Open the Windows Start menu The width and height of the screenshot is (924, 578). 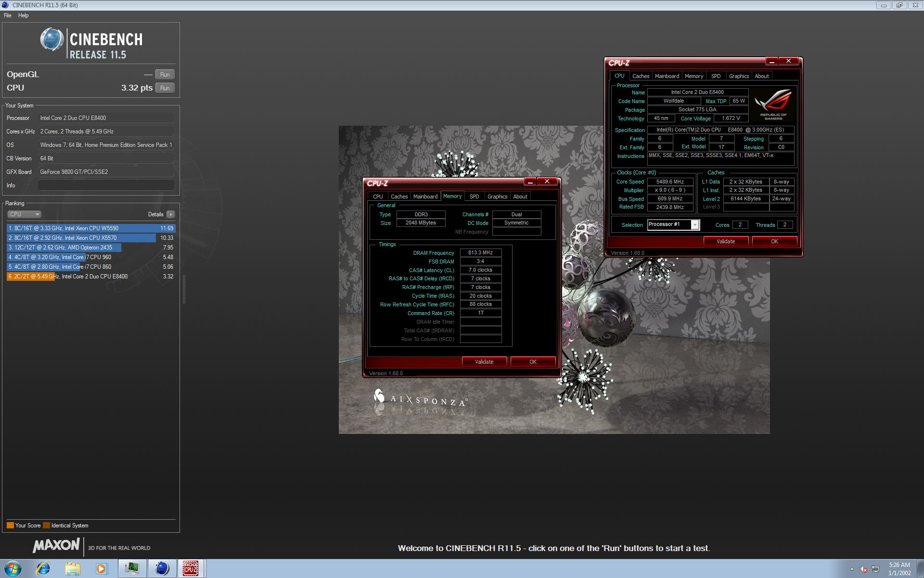click(x=13, y=569)
